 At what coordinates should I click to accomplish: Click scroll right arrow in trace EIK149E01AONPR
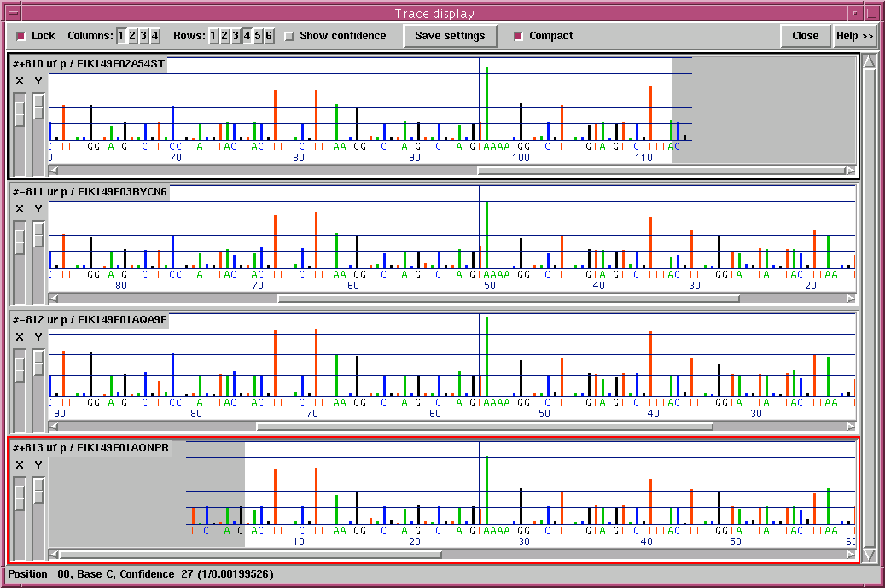850,555
